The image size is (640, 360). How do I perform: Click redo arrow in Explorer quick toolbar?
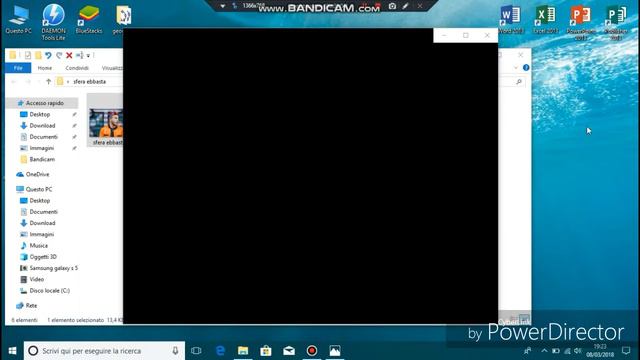tap(59, 55)
